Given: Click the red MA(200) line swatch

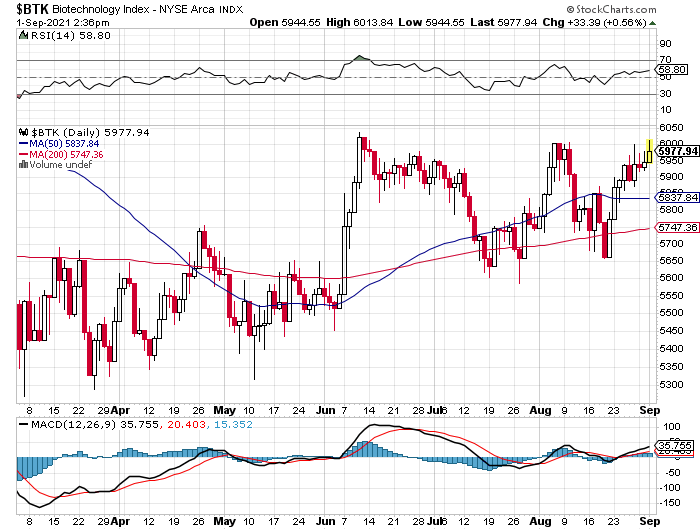Looking at the screenshot, I should pos(23,154).
